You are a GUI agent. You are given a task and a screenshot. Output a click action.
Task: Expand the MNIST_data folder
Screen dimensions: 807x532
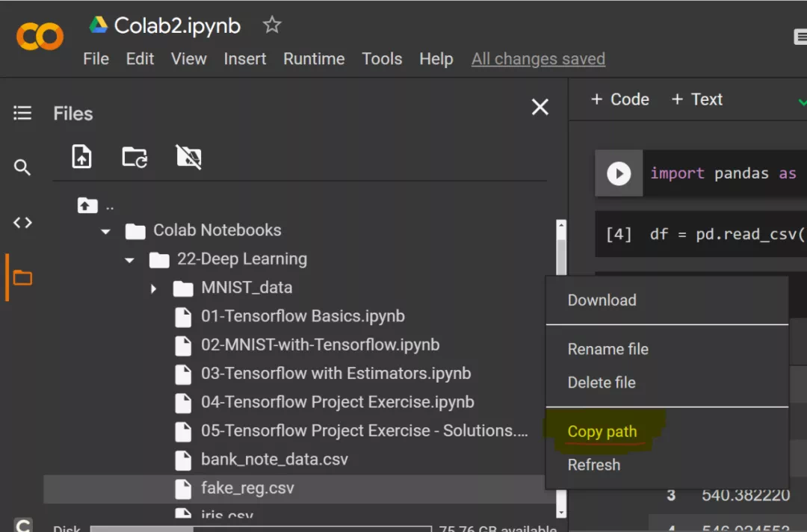(x=154, y=288)
